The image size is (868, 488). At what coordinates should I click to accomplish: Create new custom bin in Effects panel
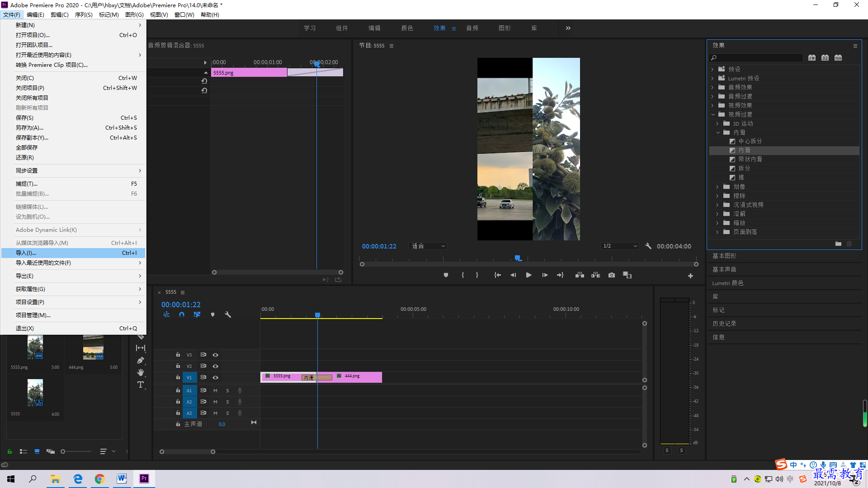[838, 244]
